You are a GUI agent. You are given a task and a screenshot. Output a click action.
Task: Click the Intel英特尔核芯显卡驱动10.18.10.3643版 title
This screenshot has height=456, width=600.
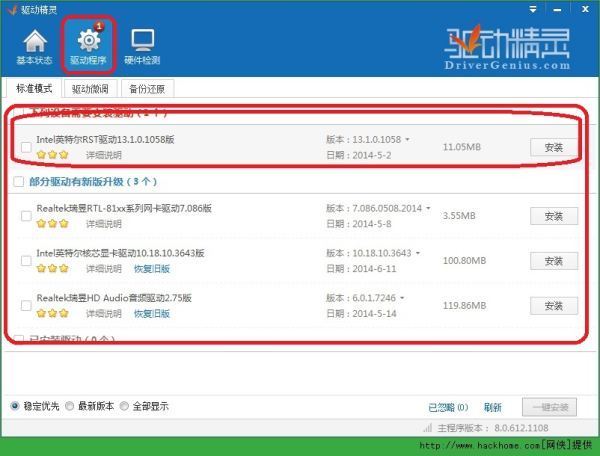[120, 253]
